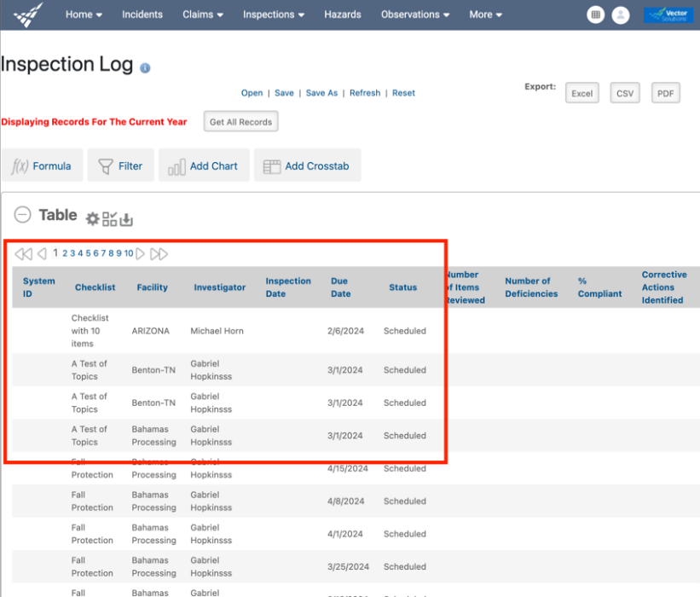The height and width of the screenshot is (597, 700).
Task: Open the More dropdown menu
Action: pyautogui.click(x=485, y=14)
